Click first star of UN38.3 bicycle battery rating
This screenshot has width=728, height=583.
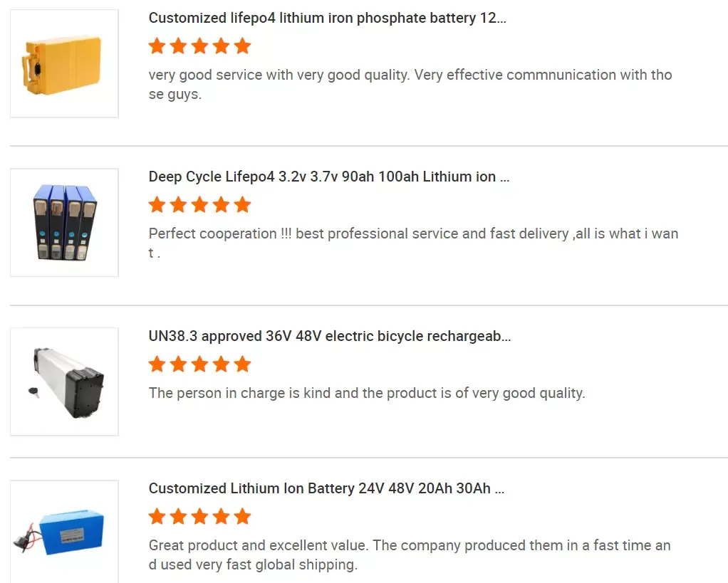click(157, 364)
